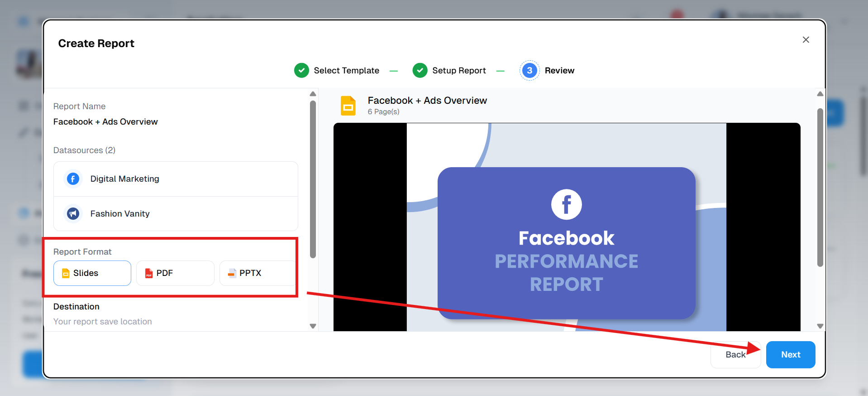The width and height of the screenshot is (868, 396).
Task: Click the preview panel scrollbar thumb
Action: click(x=820, y=187)
